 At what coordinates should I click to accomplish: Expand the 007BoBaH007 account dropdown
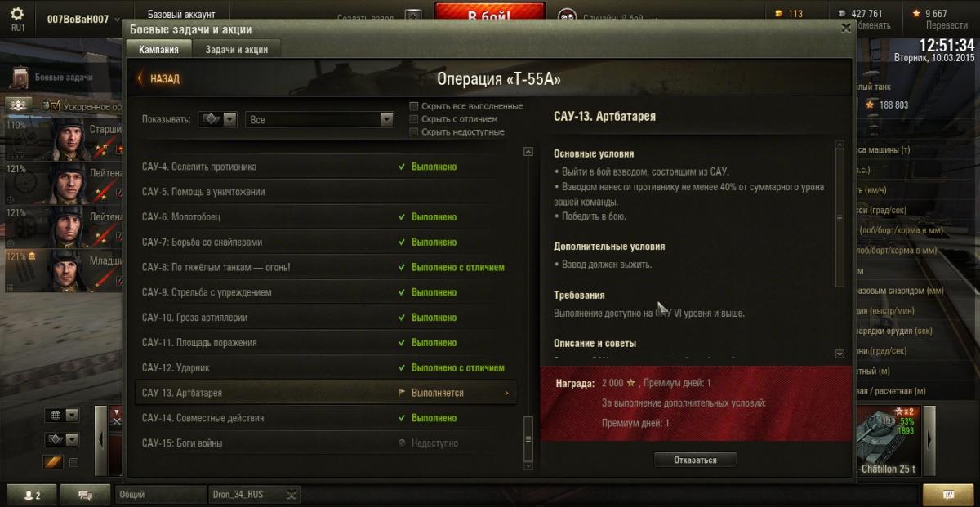(x=82, y=19)
